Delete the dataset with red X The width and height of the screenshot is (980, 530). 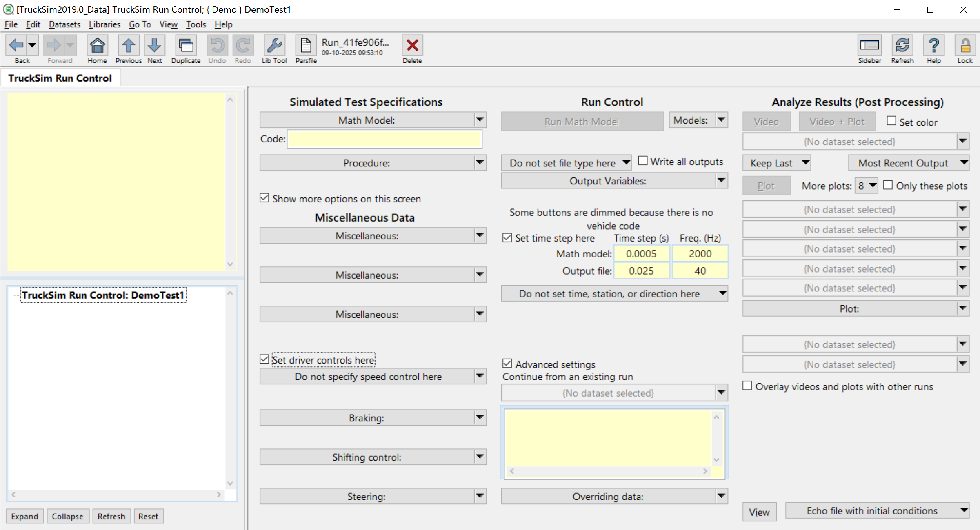click(x=412, y=45)
